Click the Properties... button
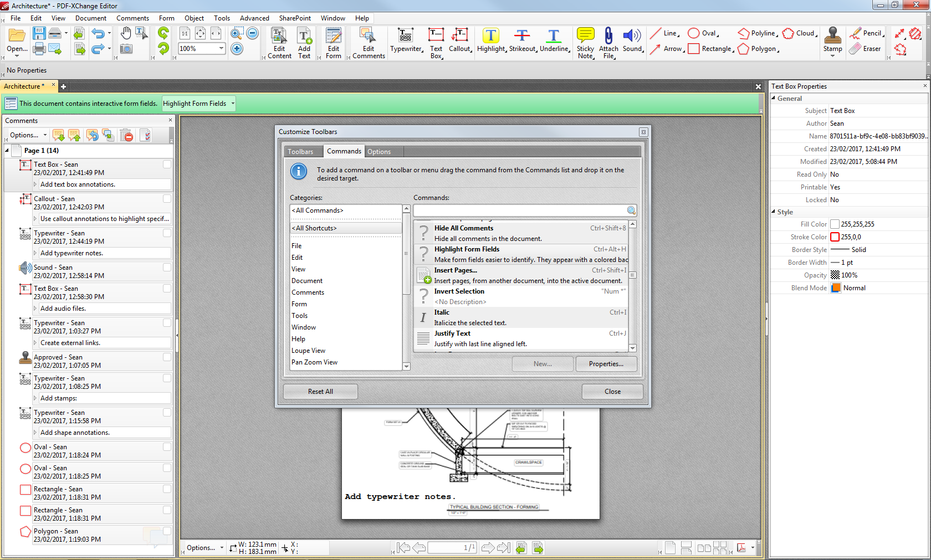Viewport: 931px width, 560px height. pyautogui.click(x=606, y=364)
